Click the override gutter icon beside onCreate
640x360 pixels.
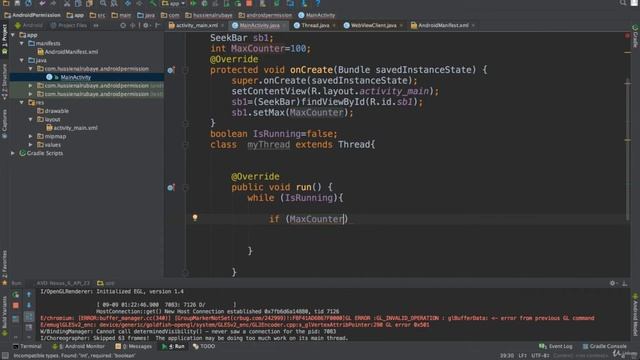click(x=171, y=70)
